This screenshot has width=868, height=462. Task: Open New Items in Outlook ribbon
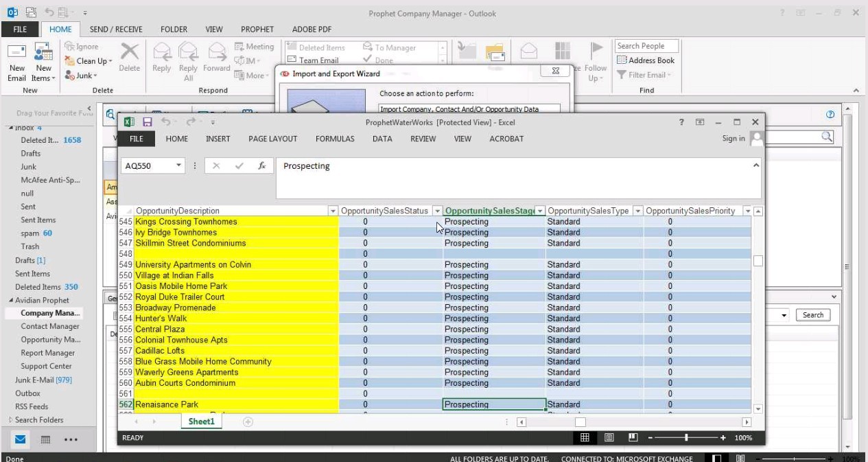click(43, 62)
